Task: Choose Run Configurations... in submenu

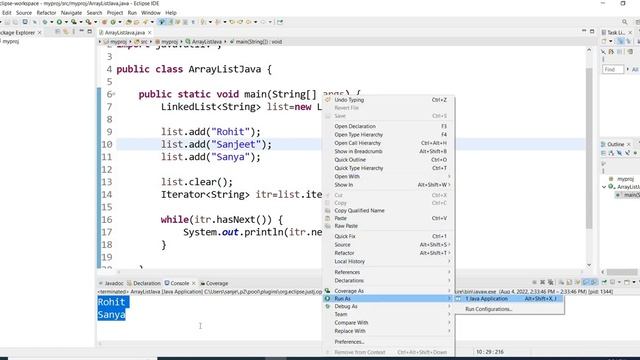Action: 489,309
